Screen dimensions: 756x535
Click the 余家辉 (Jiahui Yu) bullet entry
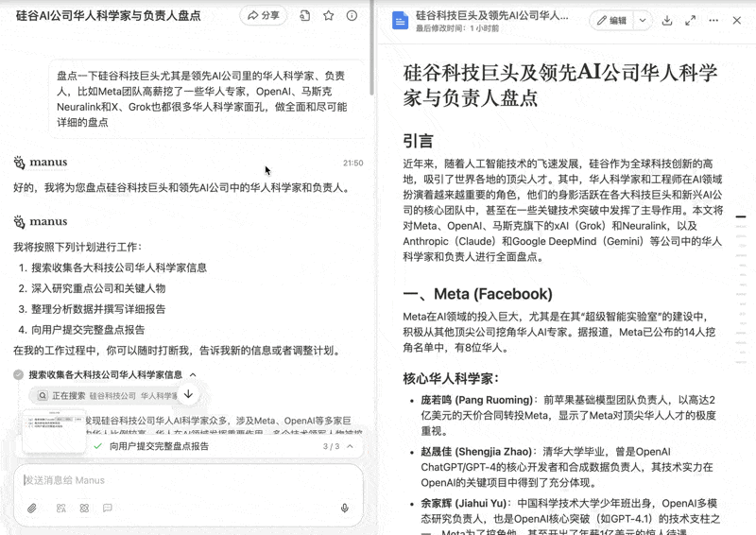click(564, 518)
